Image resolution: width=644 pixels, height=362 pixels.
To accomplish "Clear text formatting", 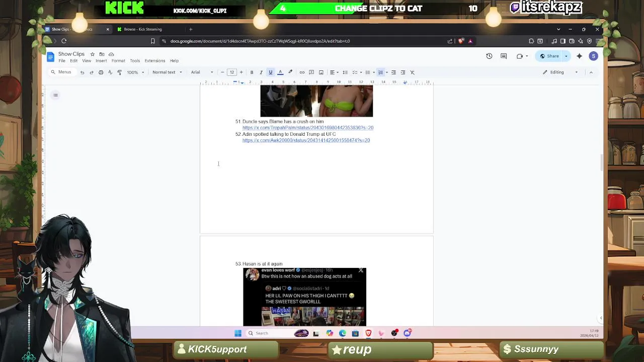I will point(413,72).
